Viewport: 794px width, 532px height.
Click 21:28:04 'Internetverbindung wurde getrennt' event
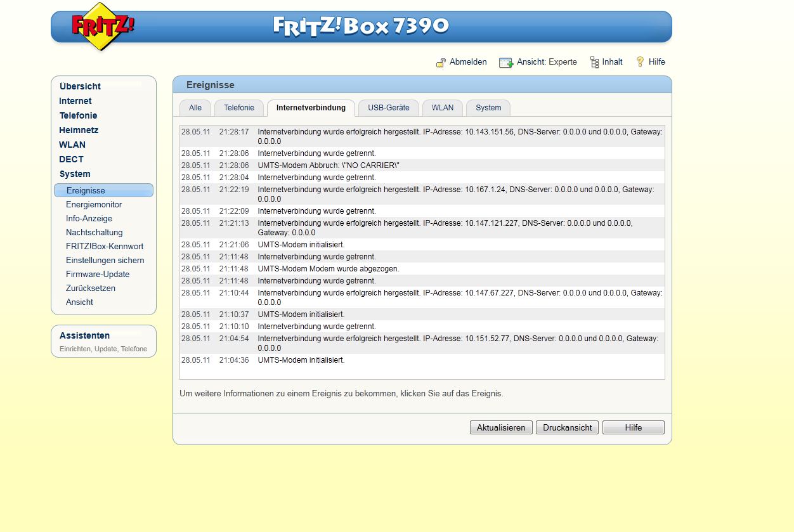pos(422,178)
